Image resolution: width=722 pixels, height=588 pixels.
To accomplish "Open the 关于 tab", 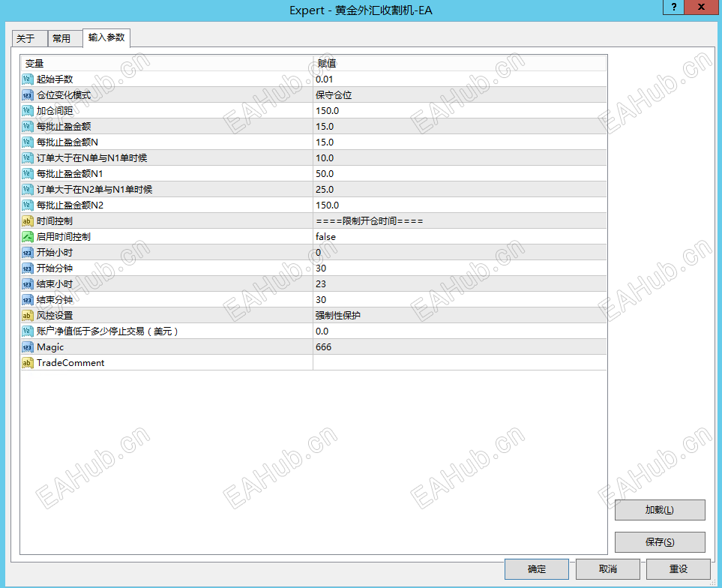I will (x=29, y=39).
